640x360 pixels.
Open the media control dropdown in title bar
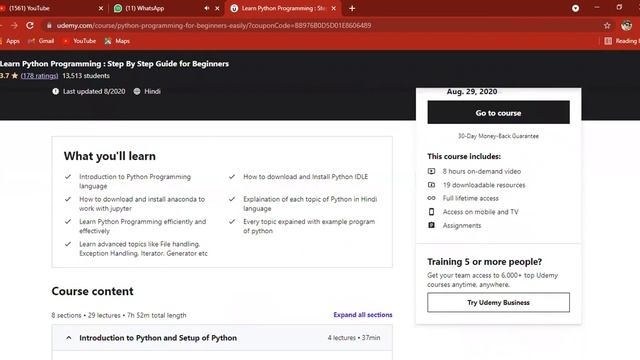click(x=575, y=8)
